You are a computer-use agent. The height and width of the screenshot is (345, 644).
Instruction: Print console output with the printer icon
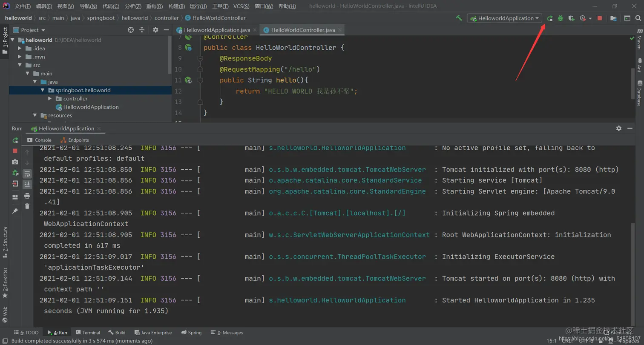(27, 196)
